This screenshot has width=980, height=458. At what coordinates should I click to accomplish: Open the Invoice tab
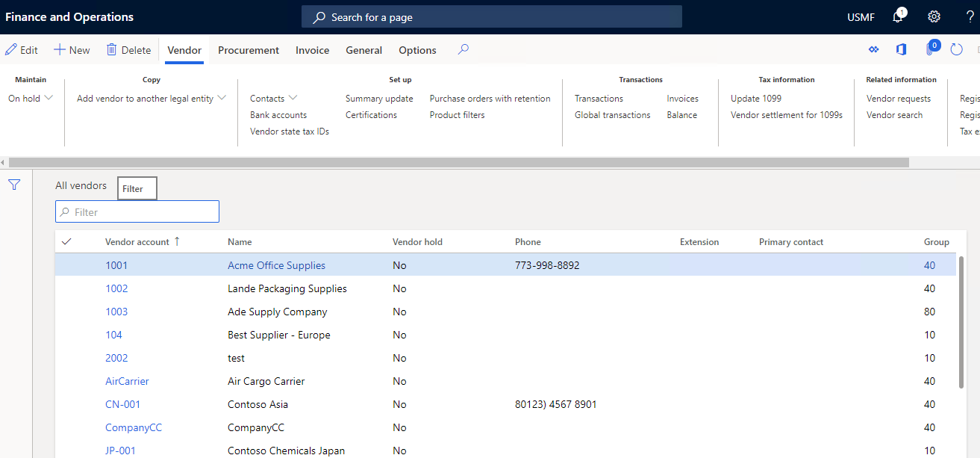point(312,50)
